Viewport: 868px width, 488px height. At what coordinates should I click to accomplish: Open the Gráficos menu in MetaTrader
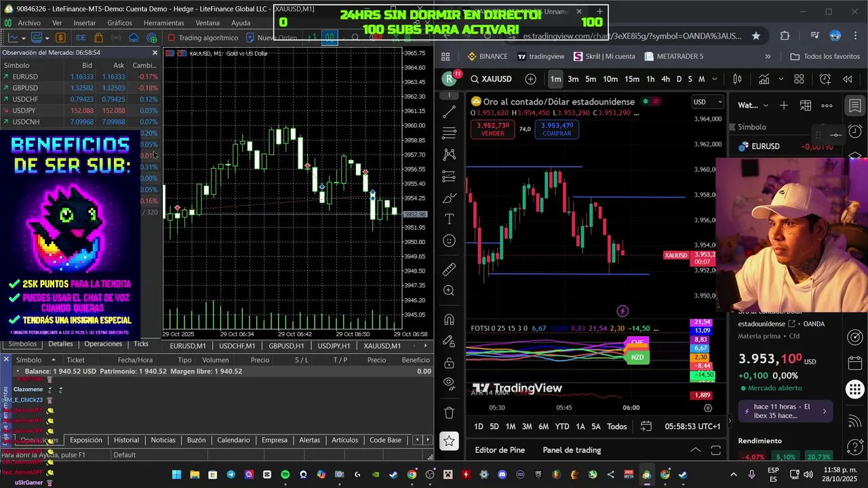(120, 23)
